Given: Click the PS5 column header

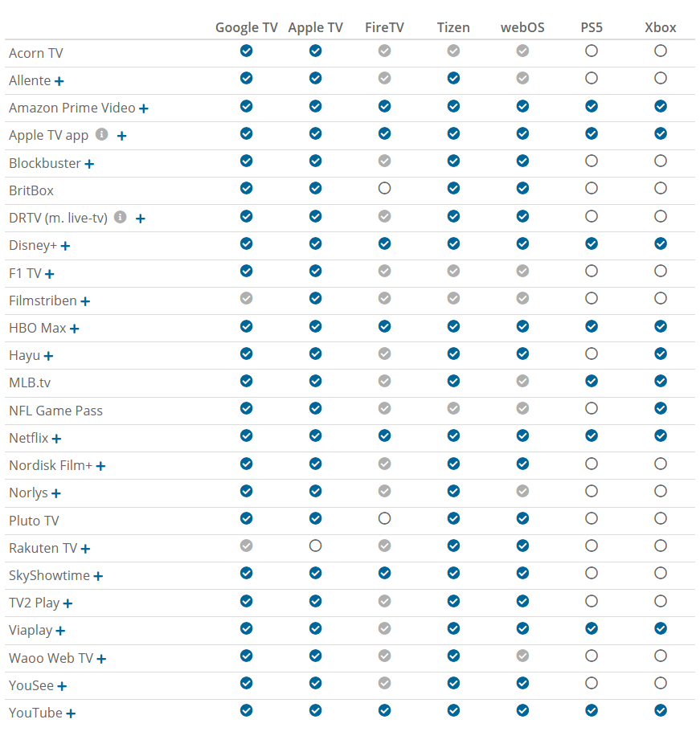Looking at the screenshot, I should tap(592, 27).
